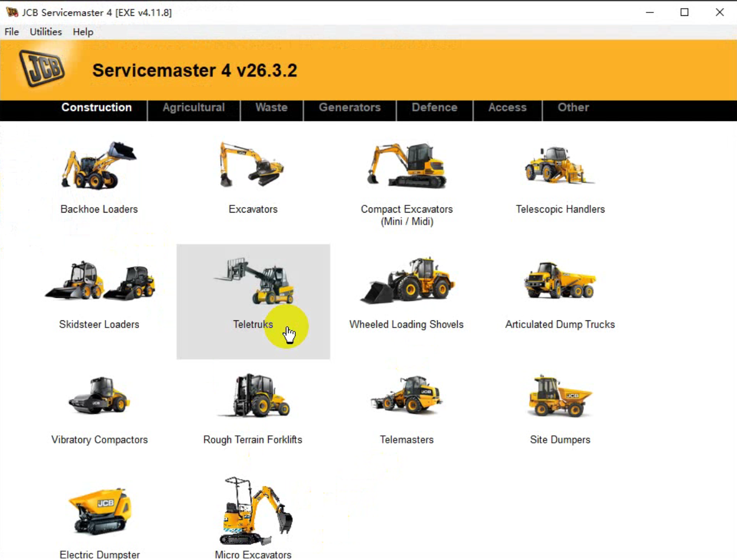Switch to the Defence tab
The image size is (737, 560).
point(435,108)
